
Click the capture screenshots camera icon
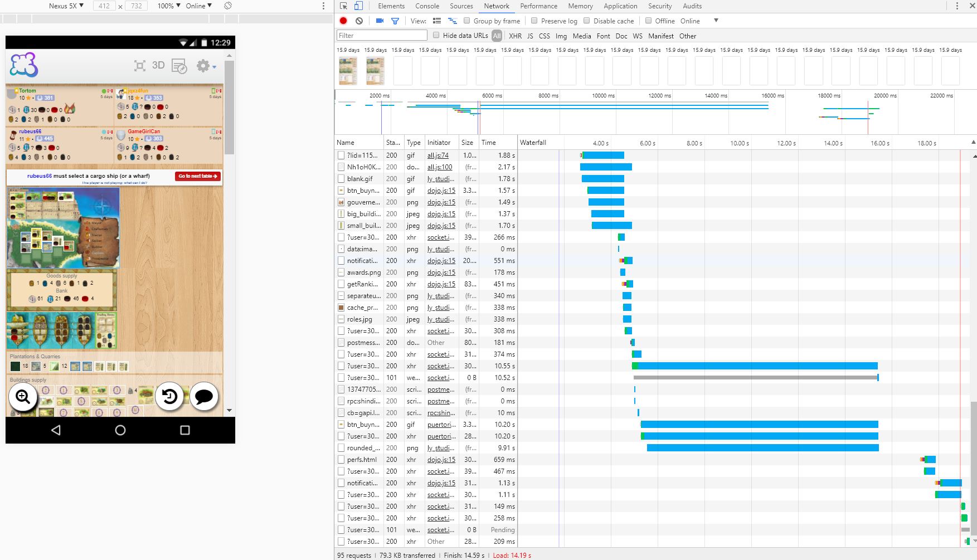click(x=380, y=21)
